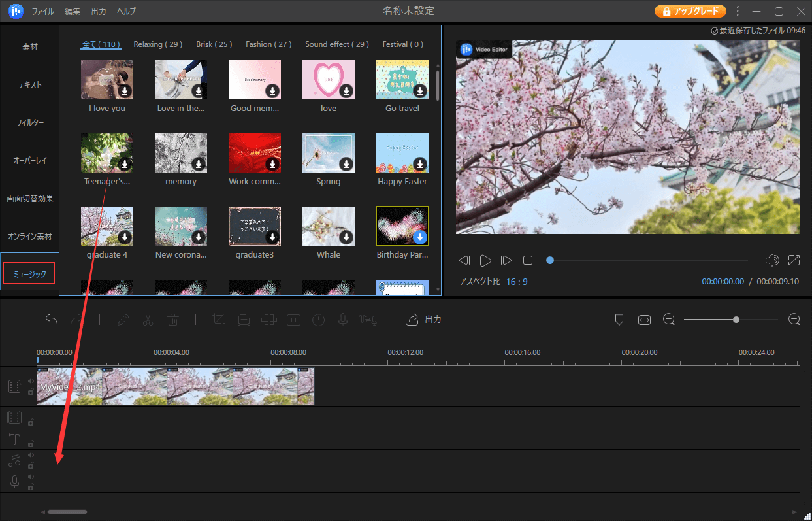Download the 'I love you' music track
This screenshot has height=521, width=812.
pos(125,91)
